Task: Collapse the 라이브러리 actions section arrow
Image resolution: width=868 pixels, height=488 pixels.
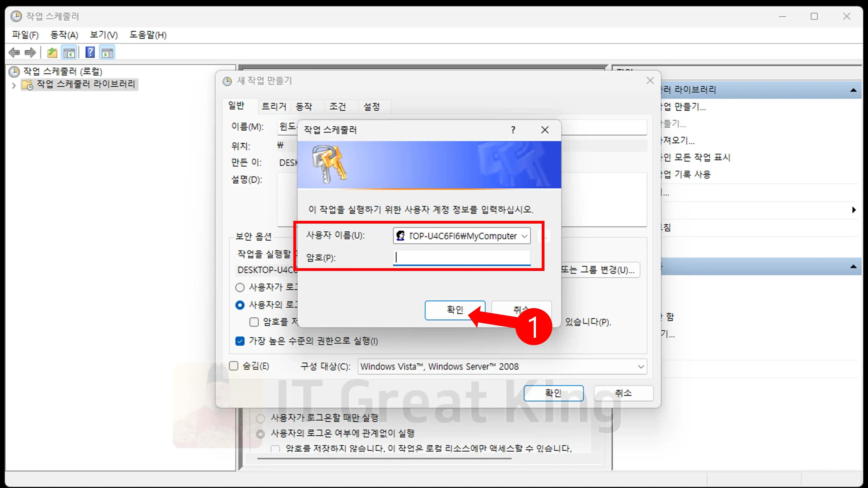Action: [853, 90]
